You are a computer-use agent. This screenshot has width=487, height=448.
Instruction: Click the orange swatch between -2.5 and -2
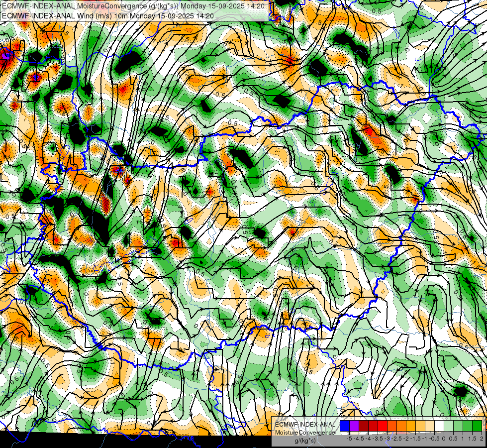[401, 426]
